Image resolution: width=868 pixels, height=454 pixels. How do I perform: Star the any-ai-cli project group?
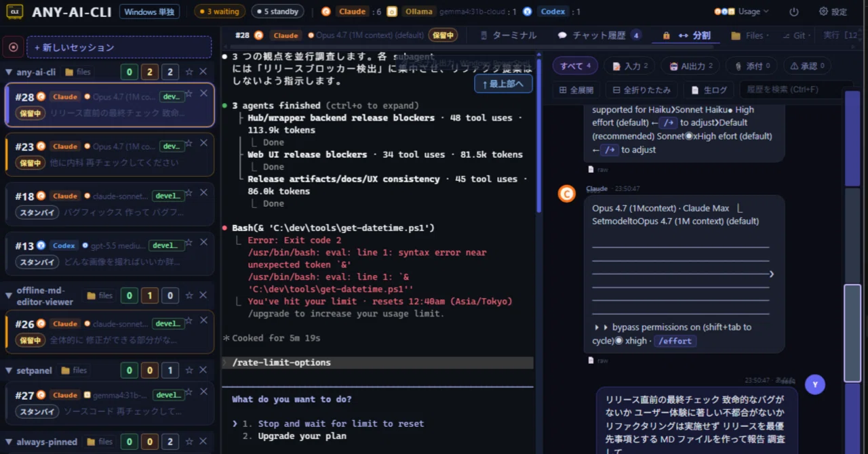[x=189, y=72]
